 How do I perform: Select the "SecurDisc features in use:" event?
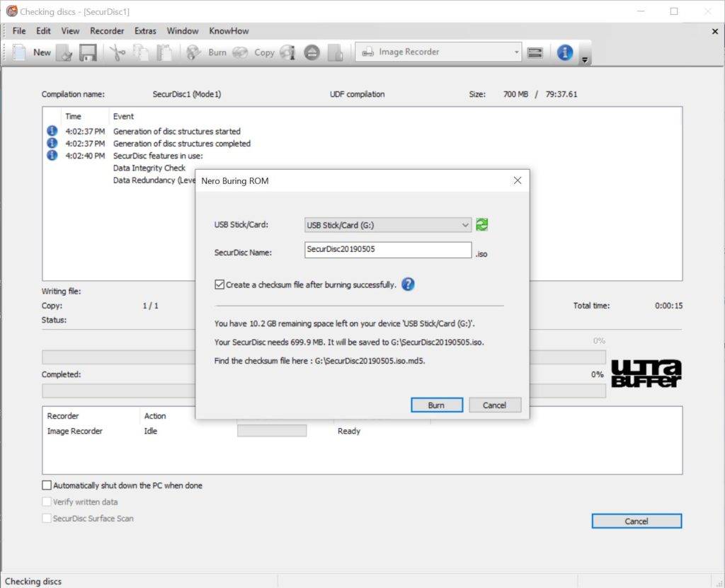tap(158, 156)
